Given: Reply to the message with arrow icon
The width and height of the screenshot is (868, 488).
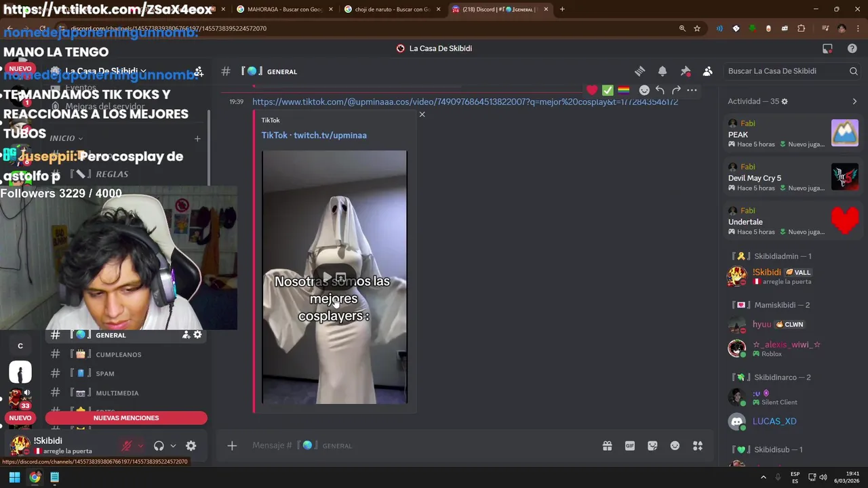Looking at the screenshot, I should [x=660, y=90].
